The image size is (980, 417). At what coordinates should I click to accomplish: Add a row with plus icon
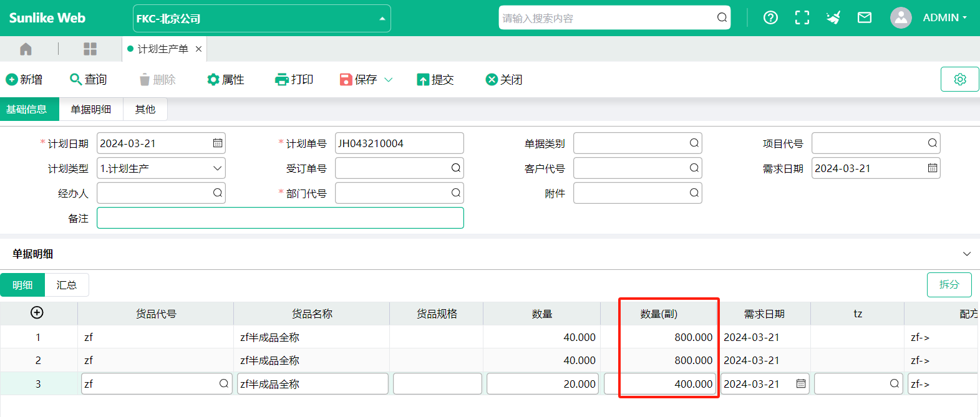pos(37,313)
